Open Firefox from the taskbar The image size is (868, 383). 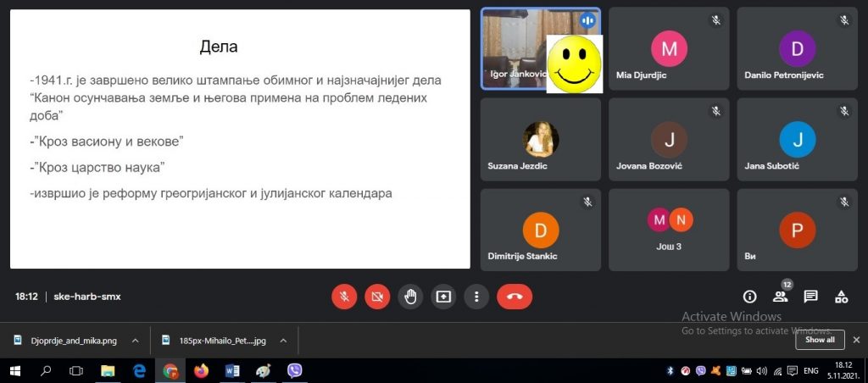click(x=201, y=370)
